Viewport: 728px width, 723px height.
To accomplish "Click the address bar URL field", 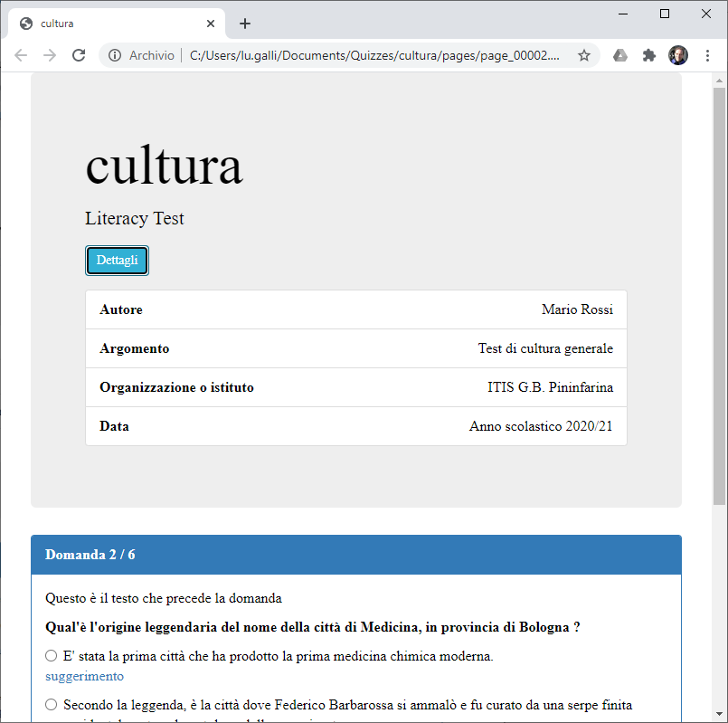I will point(374,56).
